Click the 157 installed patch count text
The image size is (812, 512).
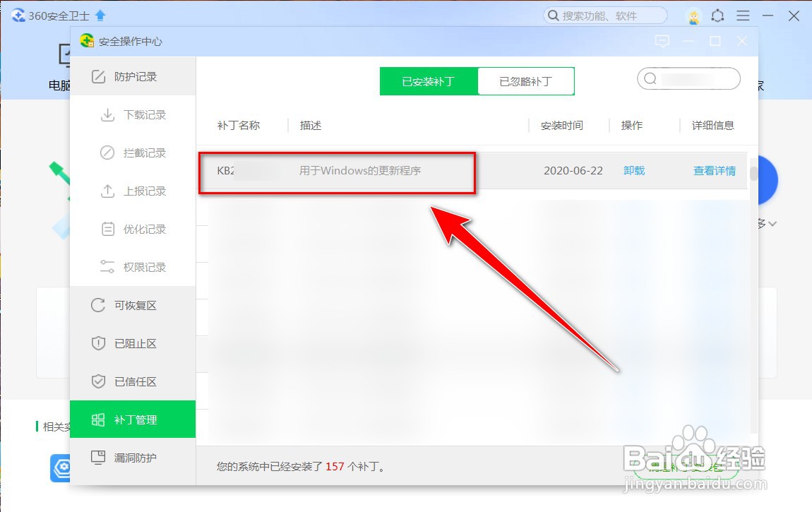click(335, 466)
